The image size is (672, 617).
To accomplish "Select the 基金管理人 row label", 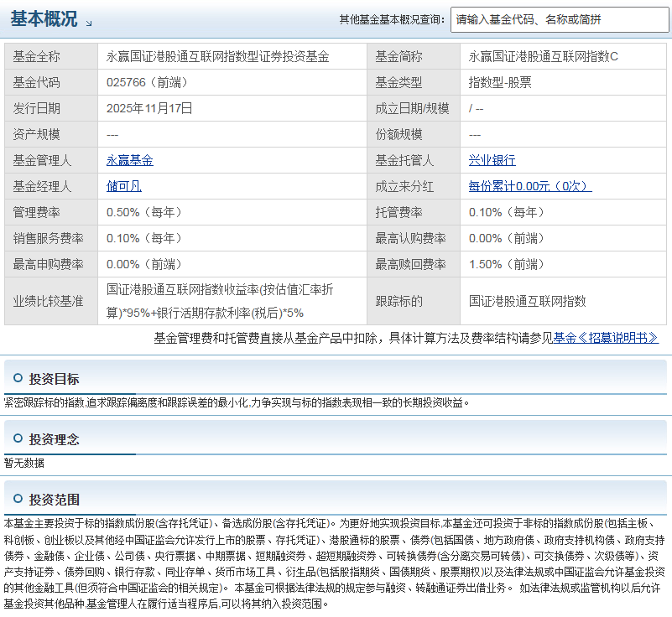I will 42,161.
